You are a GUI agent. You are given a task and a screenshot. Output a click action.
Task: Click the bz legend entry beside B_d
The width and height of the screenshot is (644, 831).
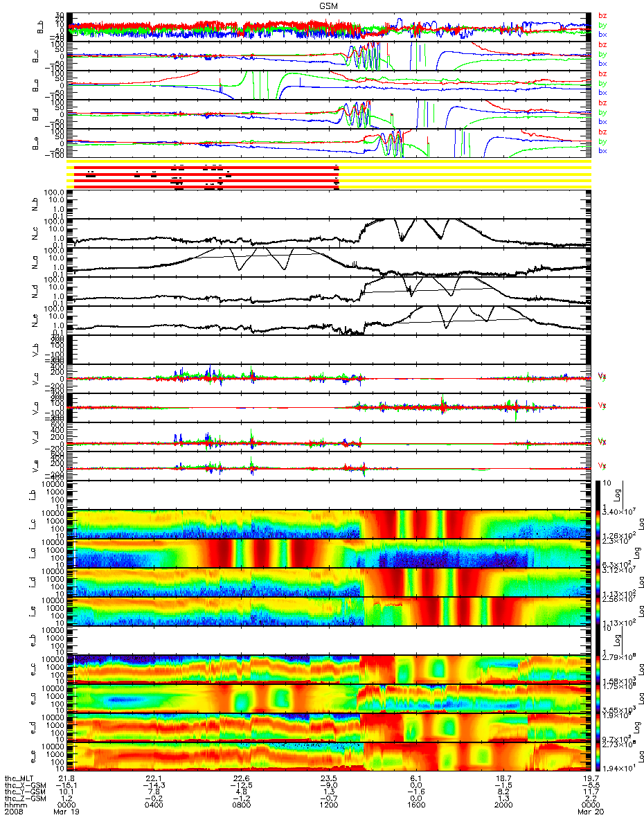[x=602, y=102]
